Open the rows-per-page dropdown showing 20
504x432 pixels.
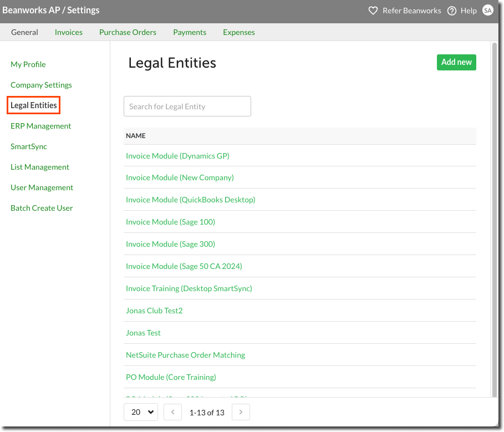tap(141, 412)
